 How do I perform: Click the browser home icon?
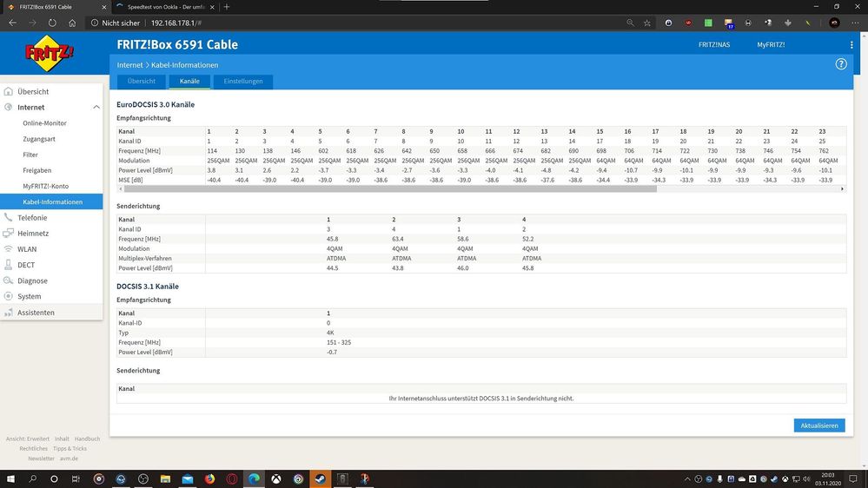[x=72, y=23]
